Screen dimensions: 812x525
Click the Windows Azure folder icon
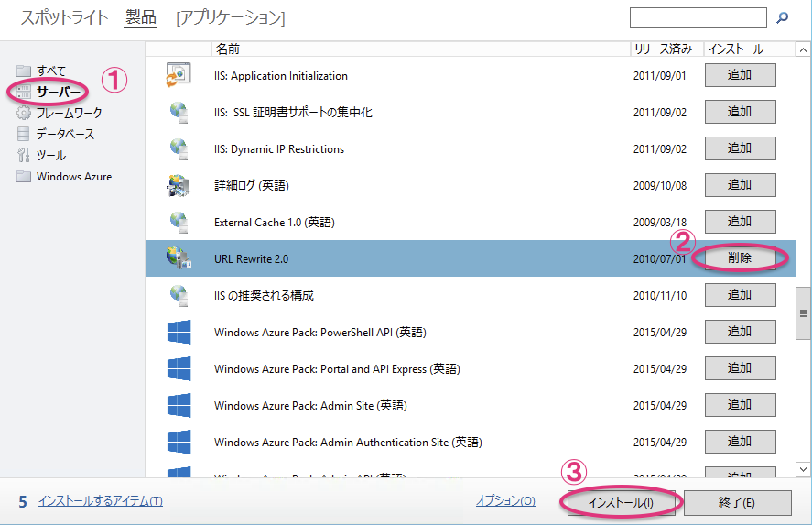(23, 176)
